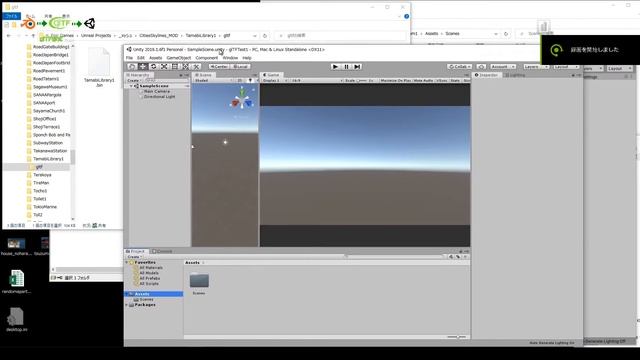This screenshot has height=360, width=640.
Task: Select All Materials in Favorites
Action: click(x=151, y=268)
